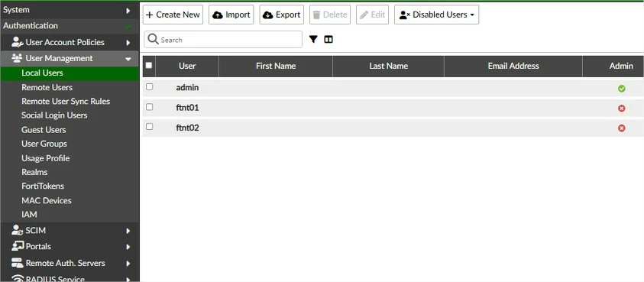Screen dimensions: 644x282
Task: Select the ftnt02 username text
Action: pos(188,128)
